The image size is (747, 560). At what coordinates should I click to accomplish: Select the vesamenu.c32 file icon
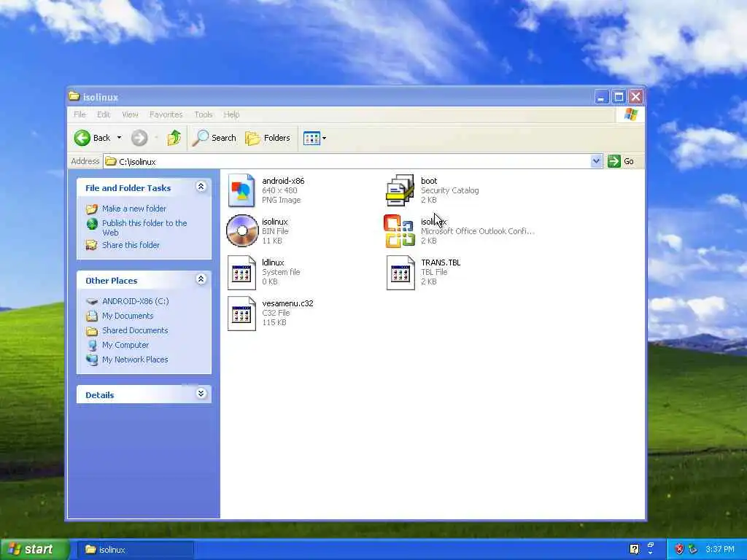[241, 314]
